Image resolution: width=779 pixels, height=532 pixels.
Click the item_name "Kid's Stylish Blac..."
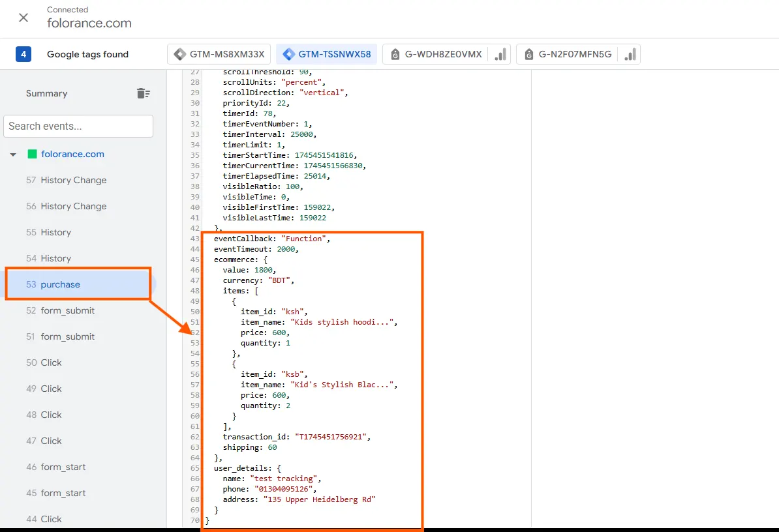pyautogui.click(x=342, y=385)
